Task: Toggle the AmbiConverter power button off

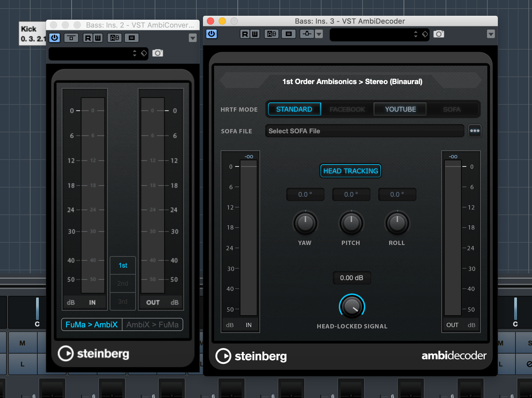Action: click(x=55, y=38)
